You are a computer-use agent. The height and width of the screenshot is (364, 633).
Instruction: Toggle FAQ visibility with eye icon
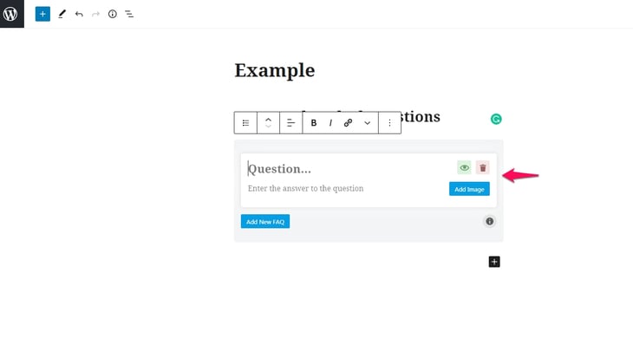pos(464,167)
